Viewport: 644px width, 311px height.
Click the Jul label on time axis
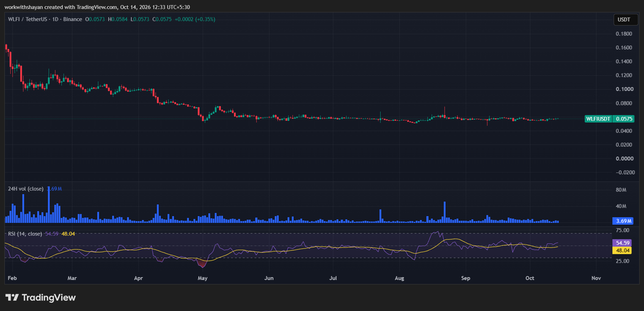click(333, 278)
